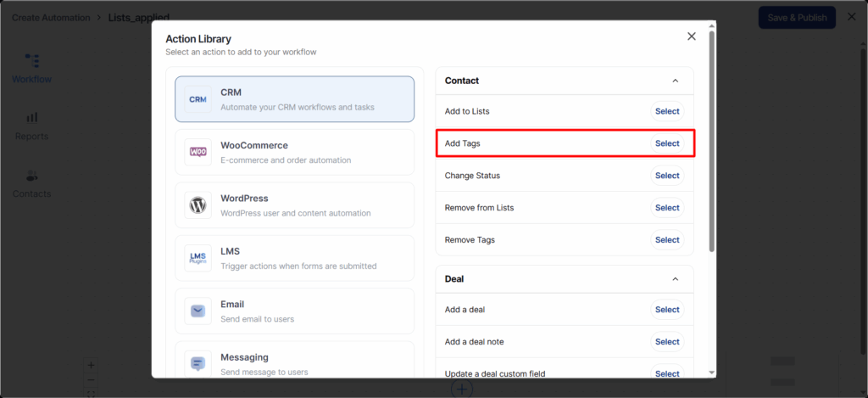
Task: Click the WordPress logo icon
Action: (198, 205)
